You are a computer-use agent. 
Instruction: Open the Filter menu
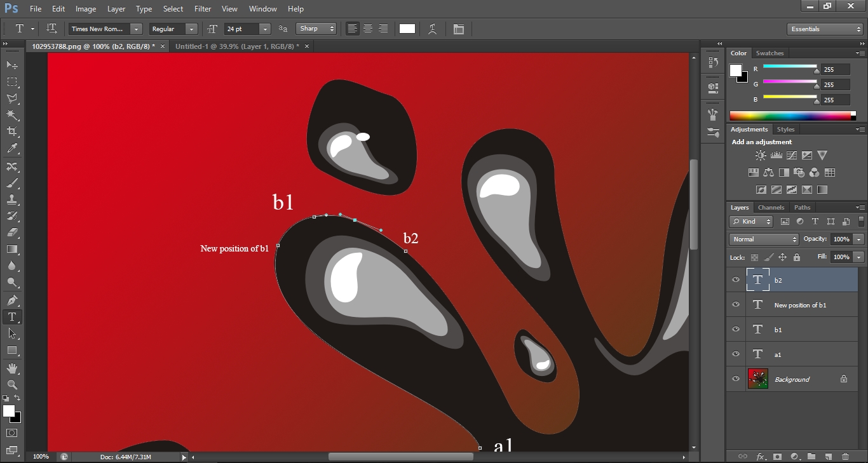(203, 8)
